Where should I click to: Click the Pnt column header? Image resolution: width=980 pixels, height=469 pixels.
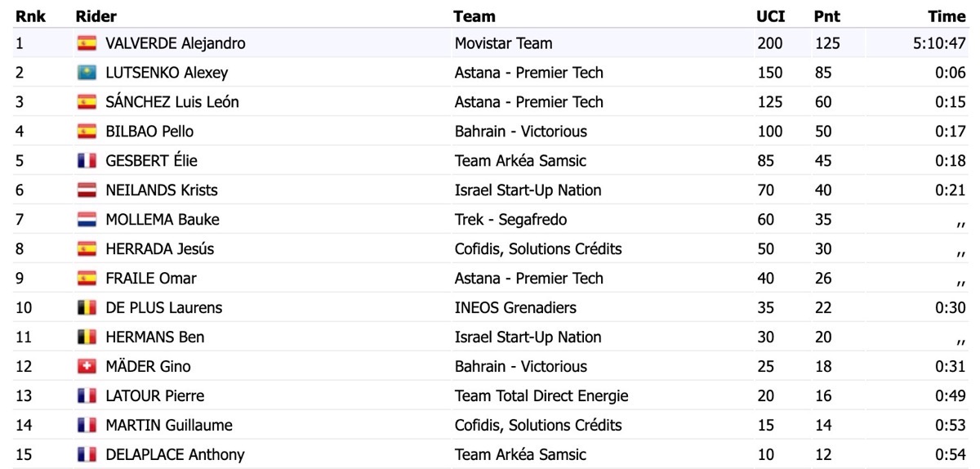[x=827, y=16]
